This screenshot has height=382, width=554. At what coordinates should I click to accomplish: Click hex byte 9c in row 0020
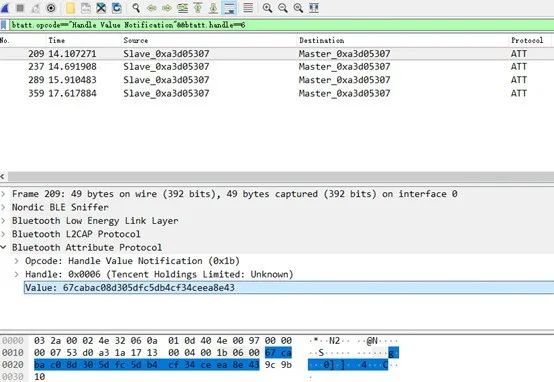[x=270, y=365]
